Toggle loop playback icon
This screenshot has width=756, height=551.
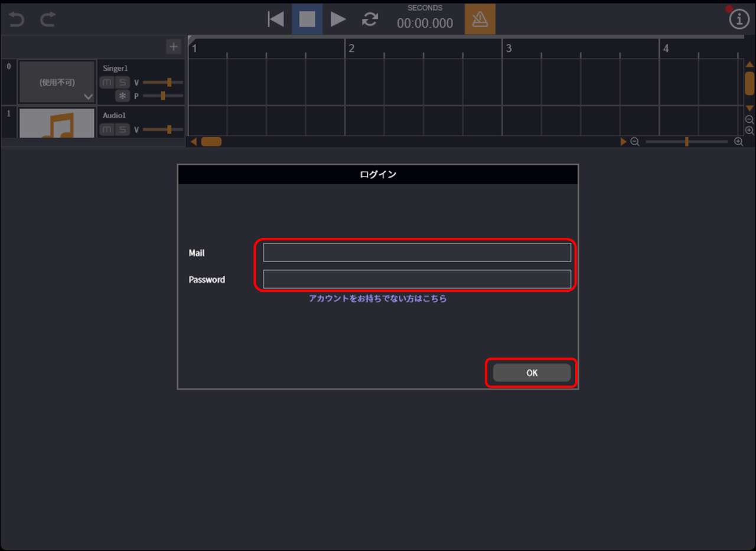(370, 19)
